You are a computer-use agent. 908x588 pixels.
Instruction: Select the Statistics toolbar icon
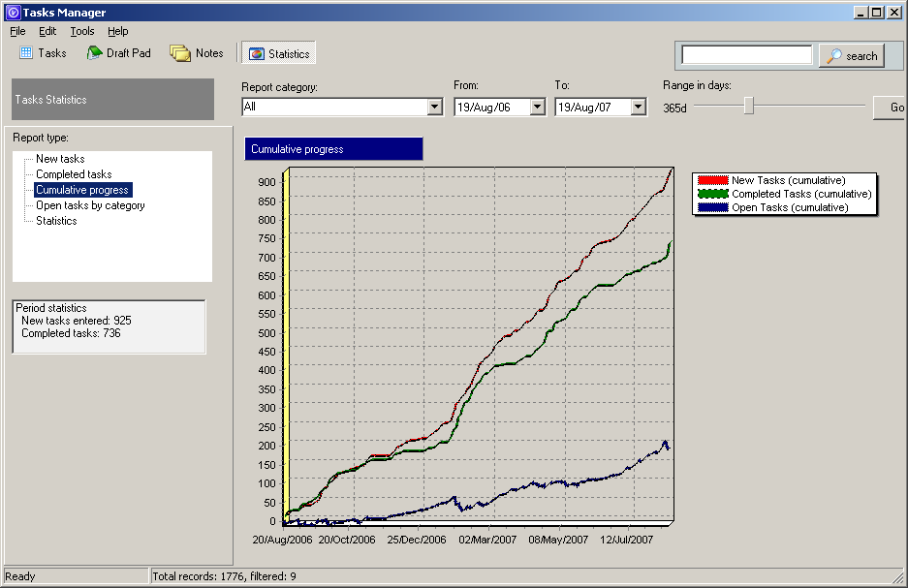(256, 54)
